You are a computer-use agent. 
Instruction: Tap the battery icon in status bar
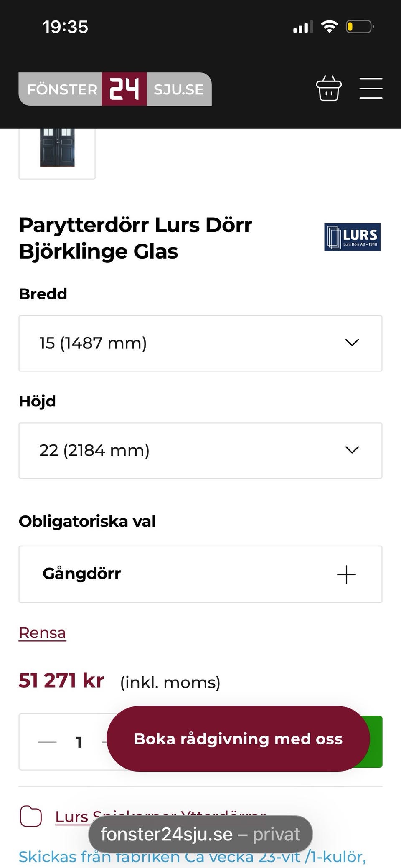click(x=359, y=27)
